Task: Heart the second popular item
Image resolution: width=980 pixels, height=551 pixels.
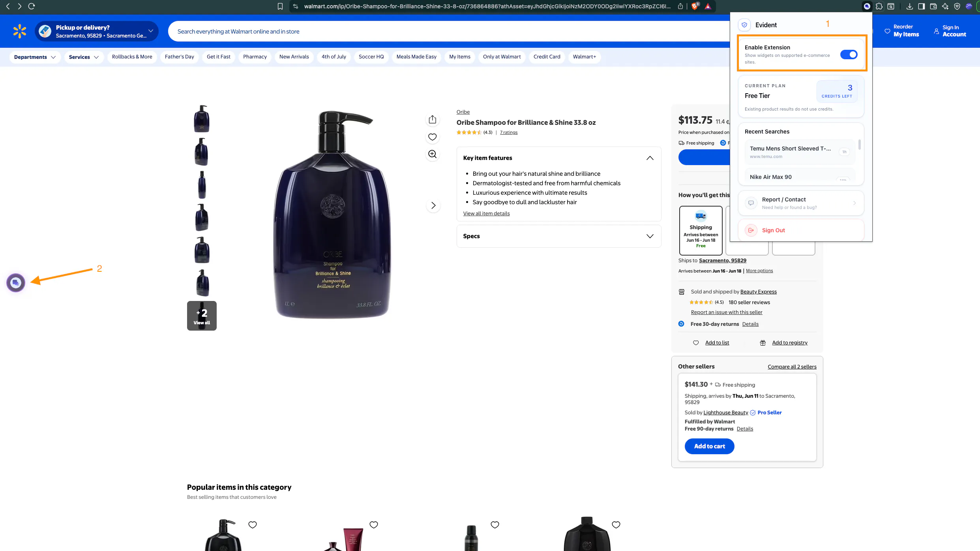Action: (x=374, y=525)
